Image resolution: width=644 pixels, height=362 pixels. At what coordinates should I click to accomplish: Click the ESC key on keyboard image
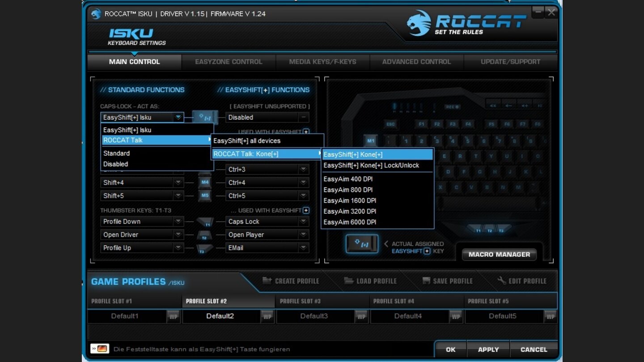pyautogui.click(x=391, y=124)
